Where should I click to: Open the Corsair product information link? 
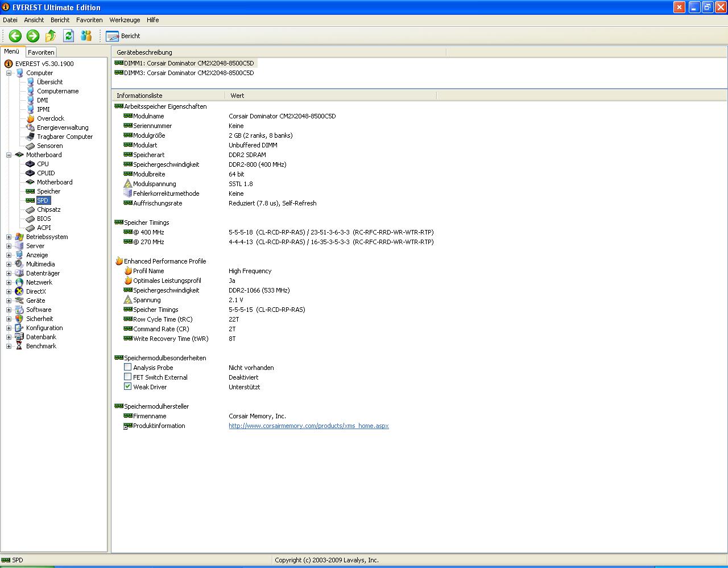[309, 426]
